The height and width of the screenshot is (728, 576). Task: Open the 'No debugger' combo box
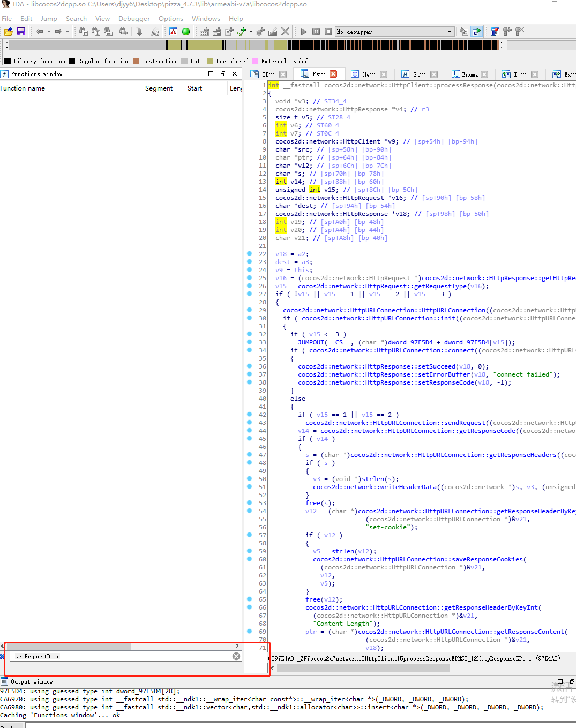click(395, 32)
